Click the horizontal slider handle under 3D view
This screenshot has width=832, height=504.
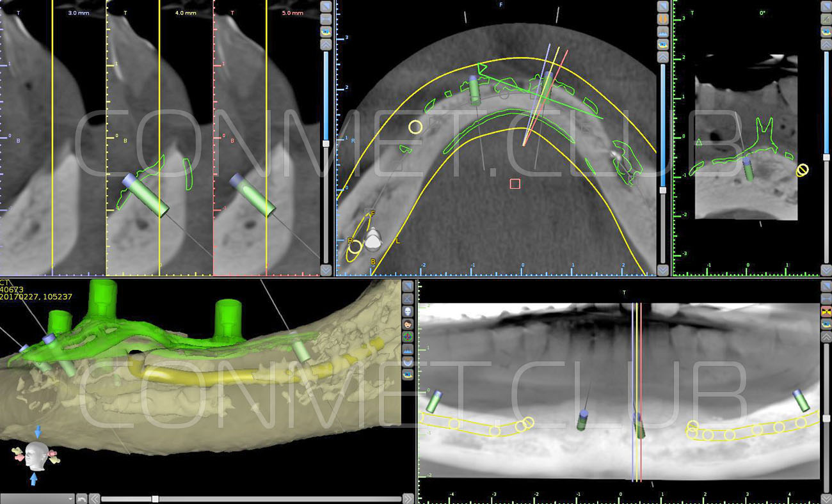[154, 498]
